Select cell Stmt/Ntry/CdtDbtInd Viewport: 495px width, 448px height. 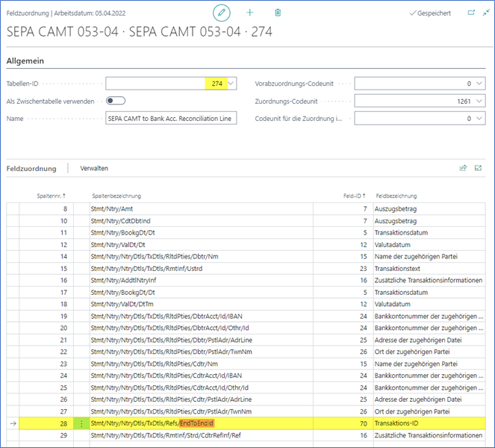[201, 221]
